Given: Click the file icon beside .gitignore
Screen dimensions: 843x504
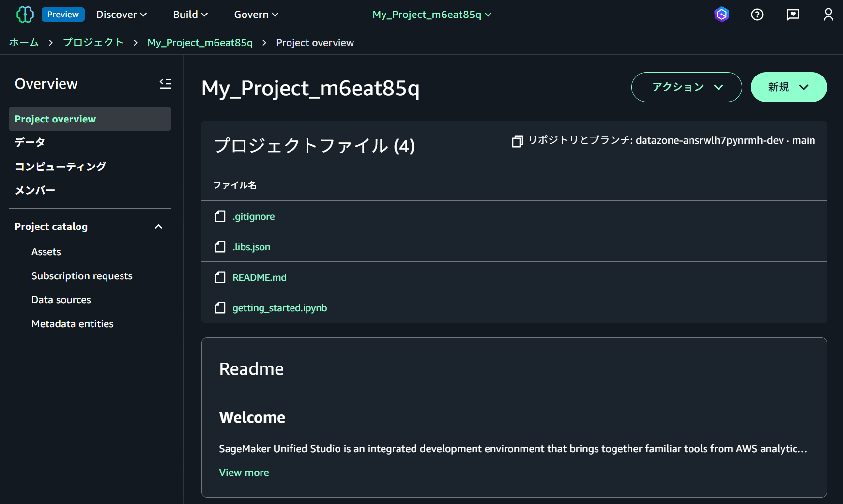Looking at the screenshot, I should point(220,216).
